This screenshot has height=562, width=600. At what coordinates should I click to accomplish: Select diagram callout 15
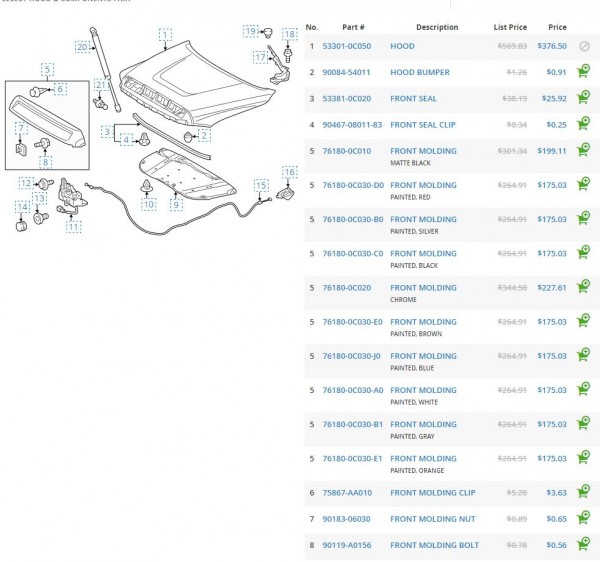point(261,186)
